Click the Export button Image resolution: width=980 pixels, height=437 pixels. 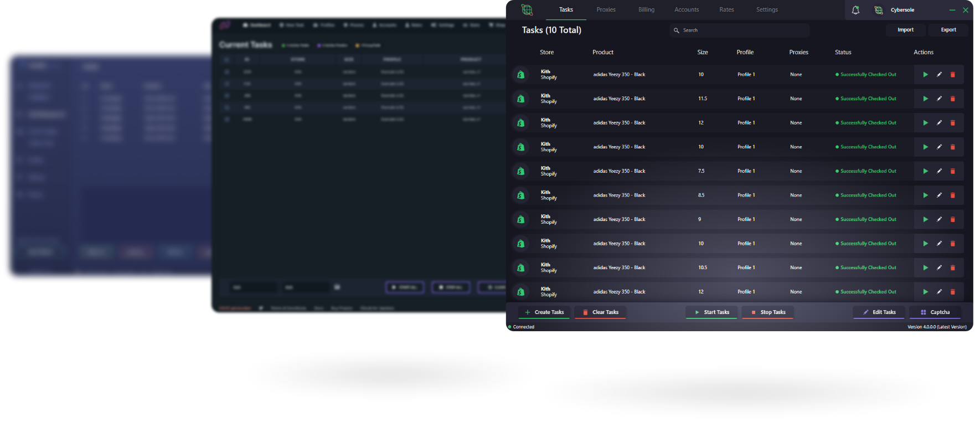[x=948, y=30]
